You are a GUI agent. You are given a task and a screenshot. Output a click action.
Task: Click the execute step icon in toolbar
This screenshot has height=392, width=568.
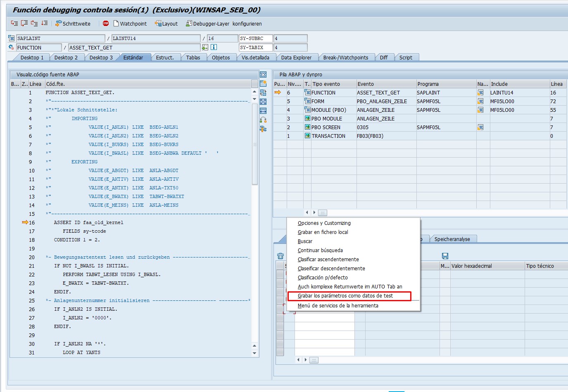click(24, 24)
